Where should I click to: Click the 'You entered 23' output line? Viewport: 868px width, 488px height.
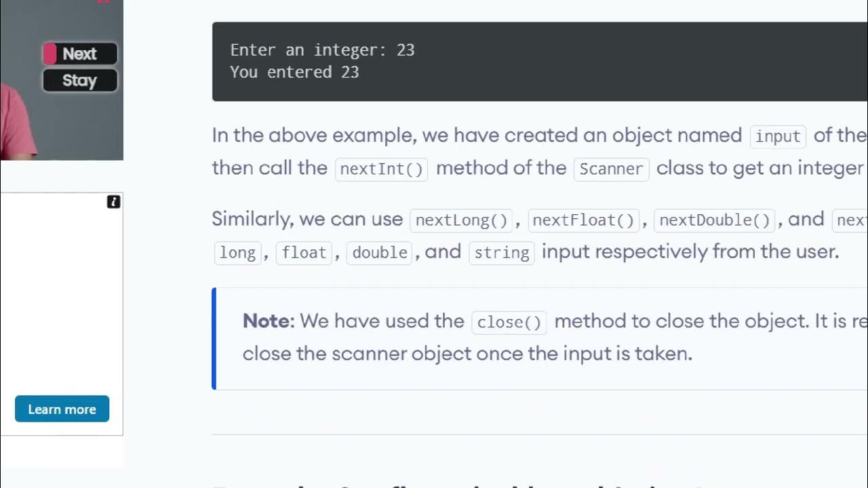tap(294, 72)
